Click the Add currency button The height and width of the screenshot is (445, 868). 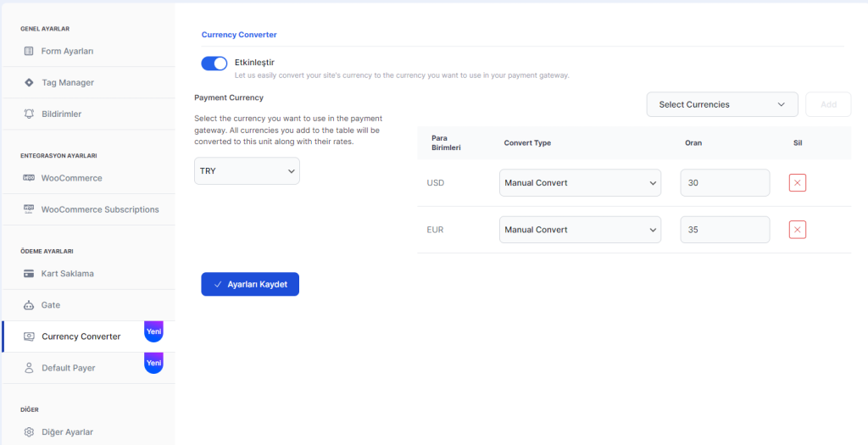[x=828, y=104]
